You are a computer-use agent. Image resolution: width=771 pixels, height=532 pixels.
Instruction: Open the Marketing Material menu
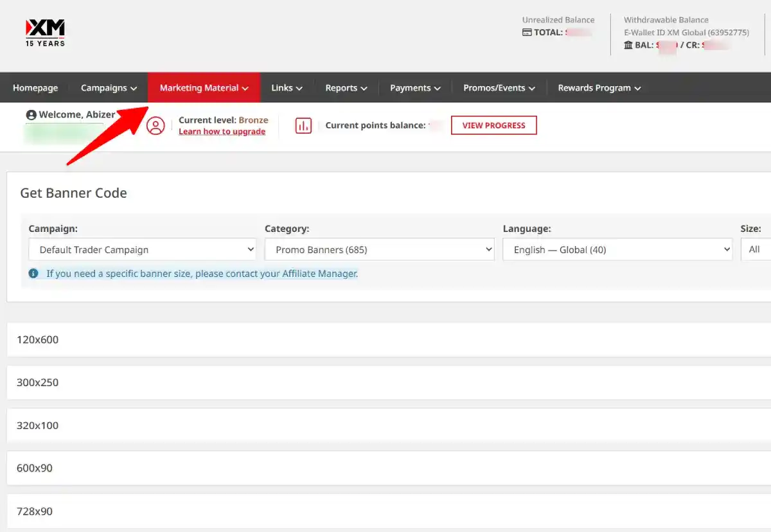pyautogui.click(x=204, y=87)
